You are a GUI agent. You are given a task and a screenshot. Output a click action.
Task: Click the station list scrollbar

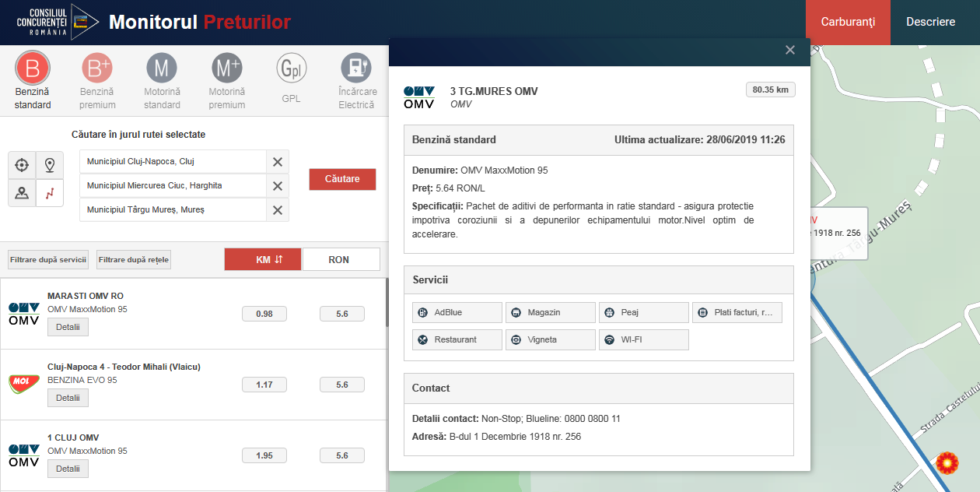[387, 304]
